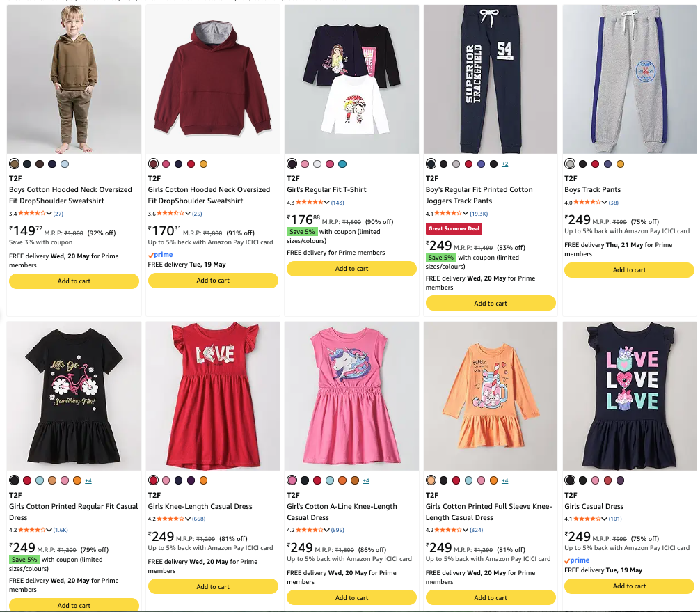Add the Girl's Regular Fit T-Shirt to the cart

pyautogui.click(x=352, y=269)
